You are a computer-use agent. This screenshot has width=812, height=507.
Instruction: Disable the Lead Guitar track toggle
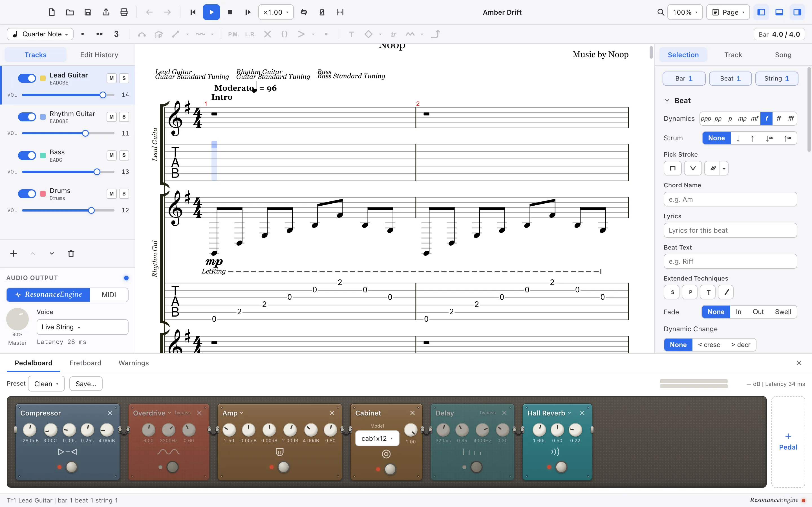[27, 78]
